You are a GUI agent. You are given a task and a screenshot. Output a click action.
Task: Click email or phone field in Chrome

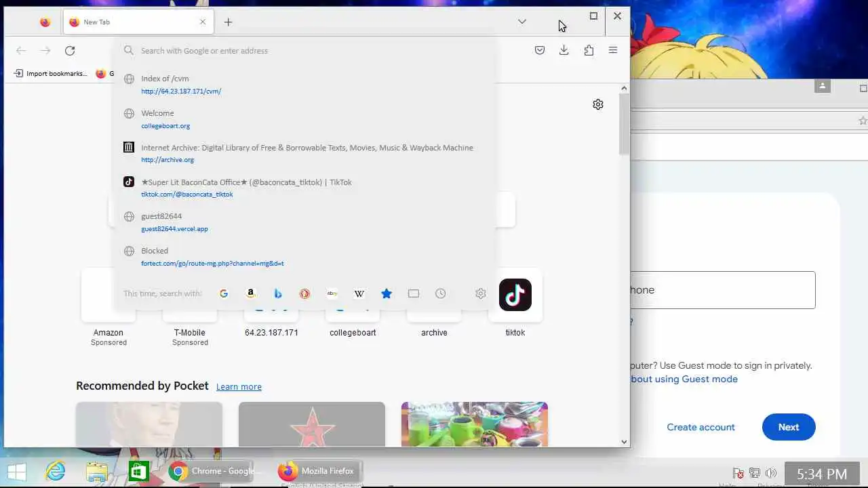[723, 290]
